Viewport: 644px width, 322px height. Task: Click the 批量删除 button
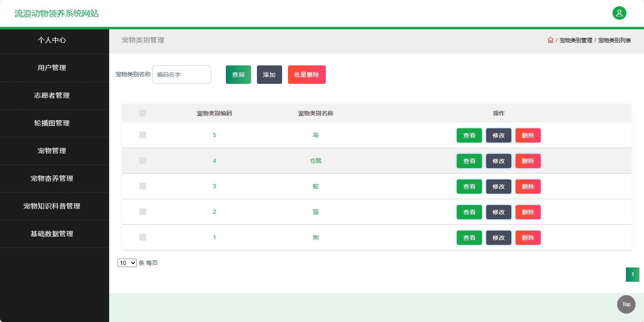click(307, 75)
